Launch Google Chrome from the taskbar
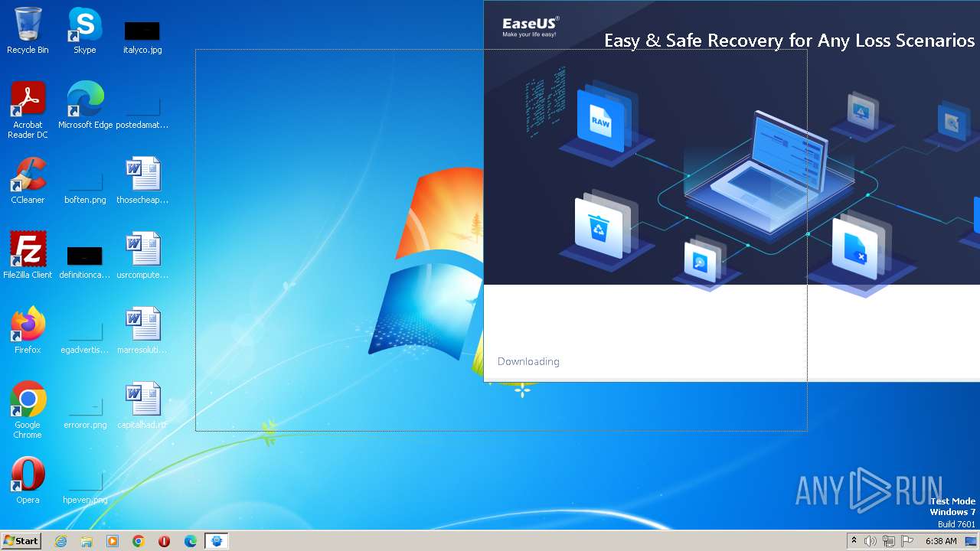 [x=139, y=541]
